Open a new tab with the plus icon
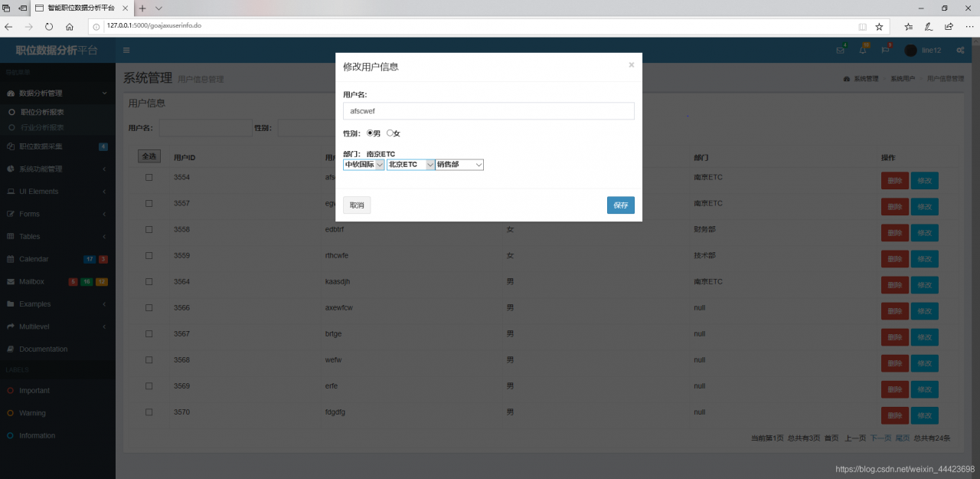980x479 pixels. coord(142,8)
